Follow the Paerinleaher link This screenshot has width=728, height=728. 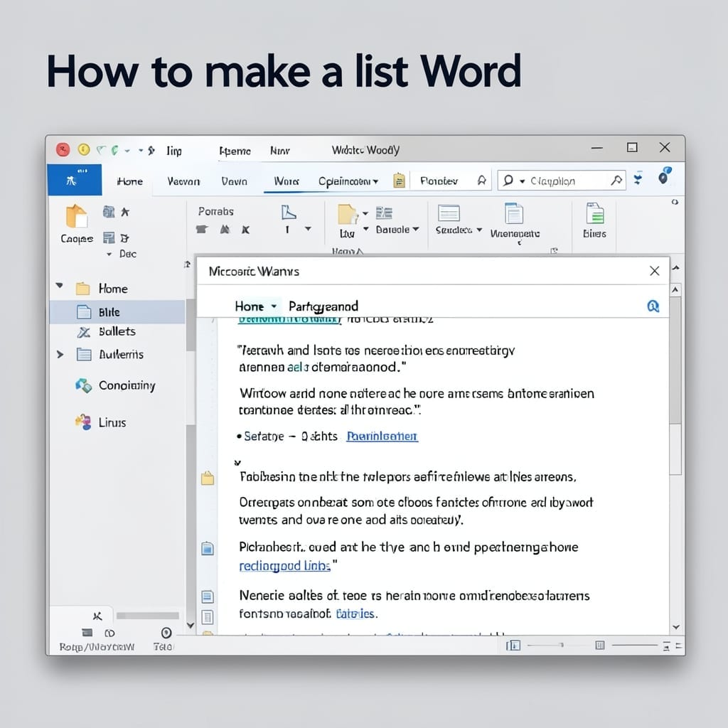coord(382,437)
